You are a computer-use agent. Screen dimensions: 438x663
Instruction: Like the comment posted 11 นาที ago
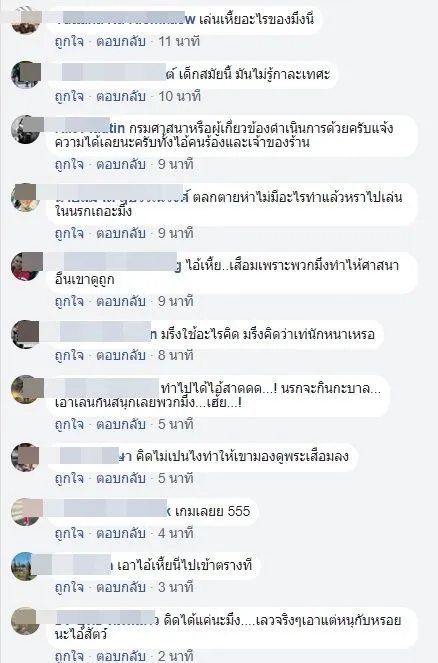[x=69, y=42]
